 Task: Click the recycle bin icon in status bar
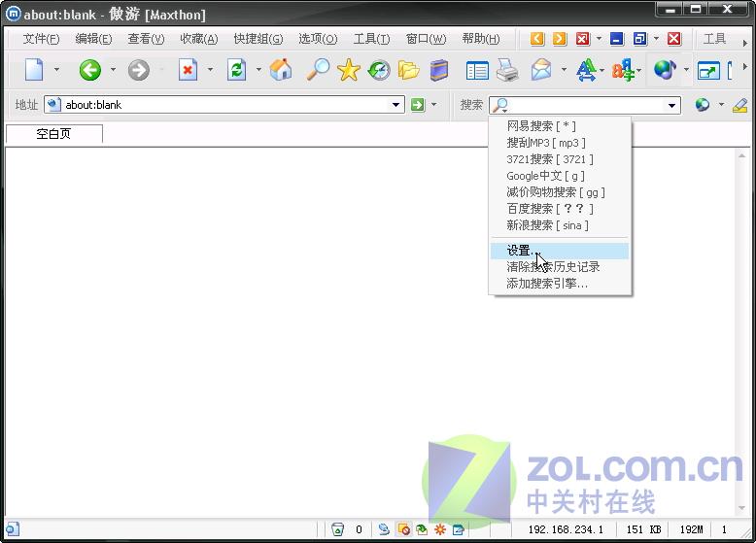(x=338, y=529)
